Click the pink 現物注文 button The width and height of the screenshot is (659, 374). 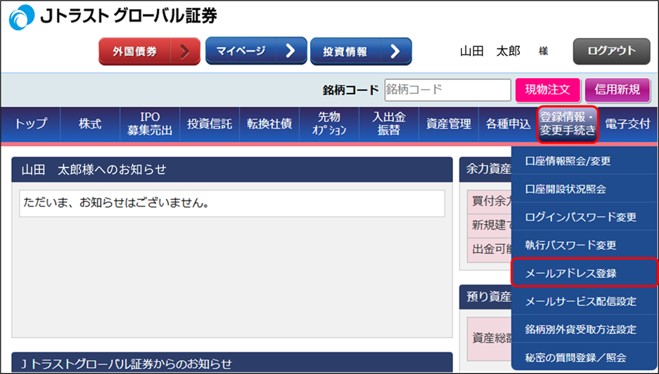coord(548,90)
